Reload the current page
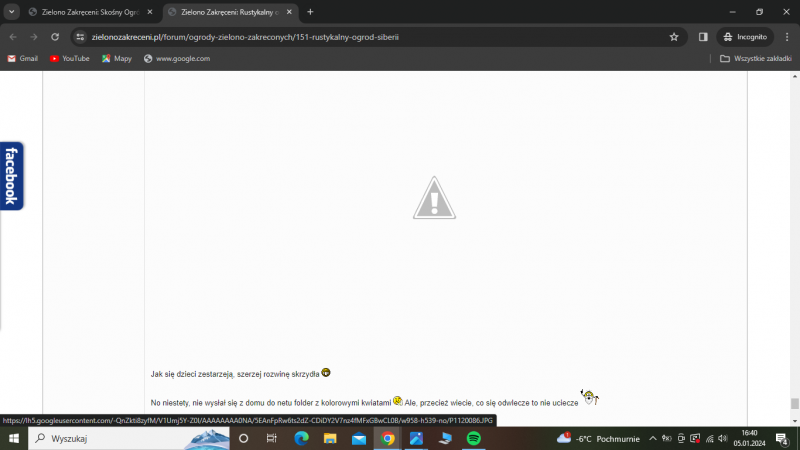Image resolution: width=800 pixels, height=450 pixels. [54, 36]
